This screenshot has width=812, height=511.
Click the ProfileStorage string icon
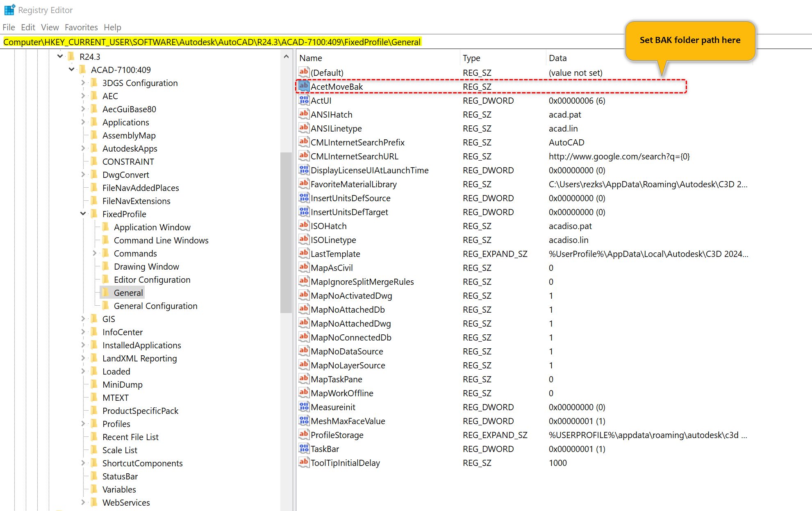coord(304,434)
